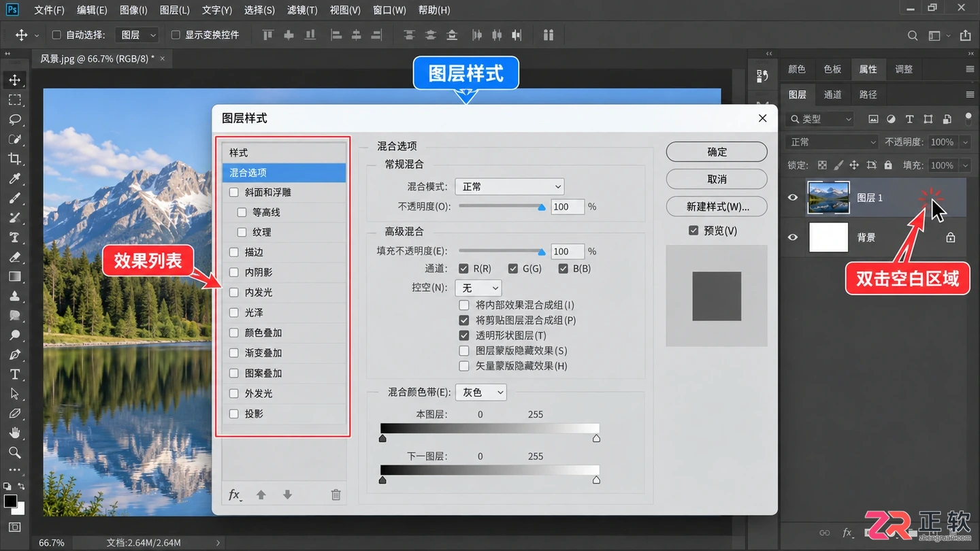Click the 图层 1 layer thumbnail

click(x=828, y=197)
